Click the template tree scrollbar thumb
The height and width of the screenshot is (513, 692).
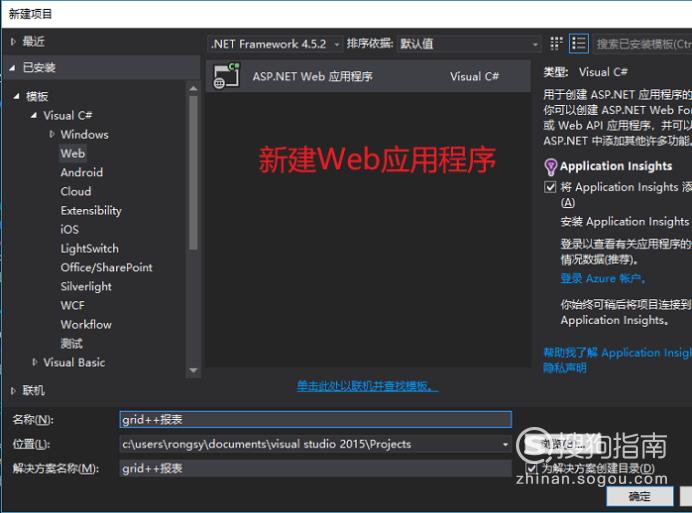point(193,173)
